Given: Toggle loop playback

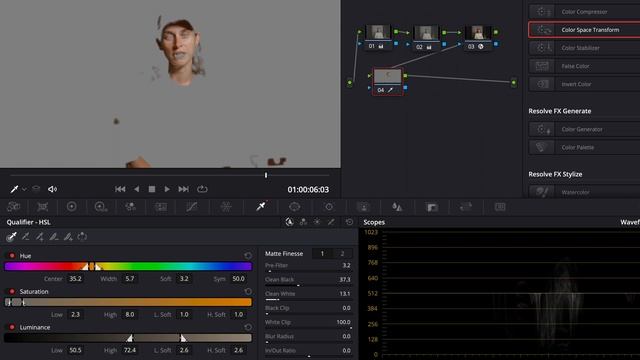Looking at the screenshot, I should tap(202, 189).
